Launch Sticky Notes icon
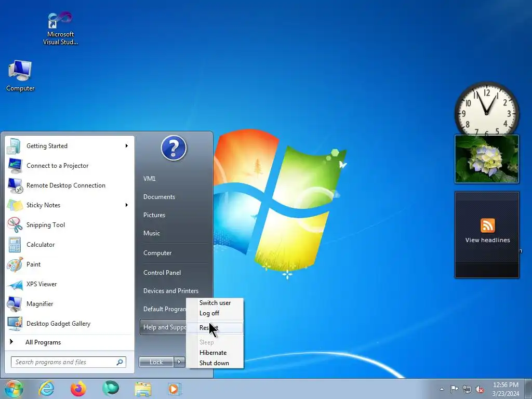This screenshot has width=532, height=399. [x=15, y=205]
